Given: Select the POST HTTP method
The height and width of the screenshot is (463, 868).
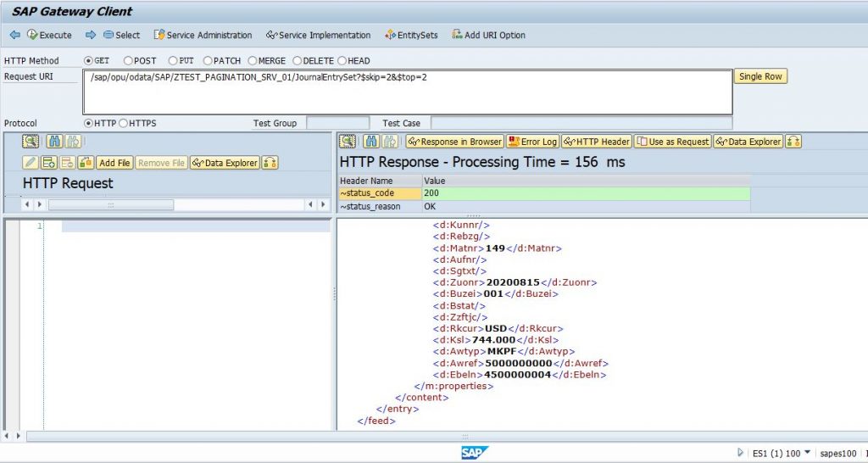Looking at the screenshot, I should [128, 61].
